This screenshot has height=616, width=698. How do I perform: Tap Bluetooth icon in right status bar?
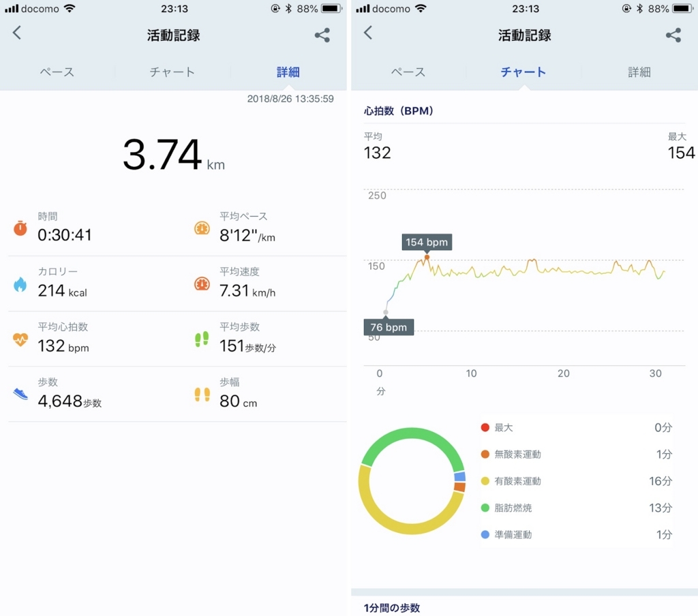[x=639, y=8]
